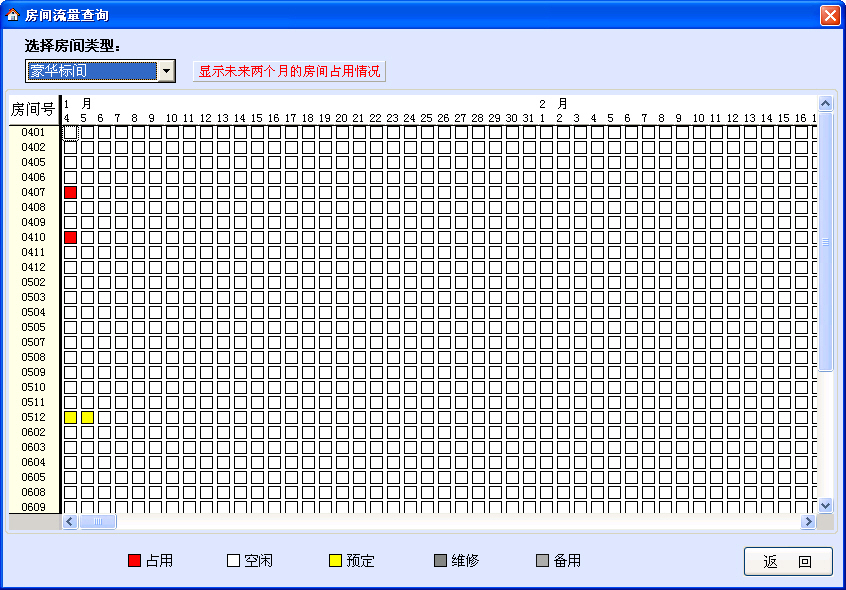The height and width of the screenshot is (590, 846).
Task: Click the 返回 button
Action: [788, 561]
